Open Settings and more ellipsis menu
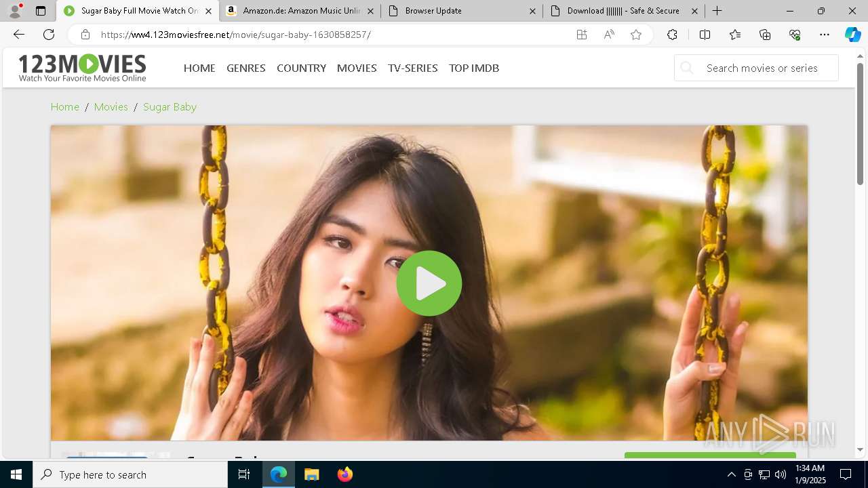Viewport: 868px width, 488px height. 825,35
